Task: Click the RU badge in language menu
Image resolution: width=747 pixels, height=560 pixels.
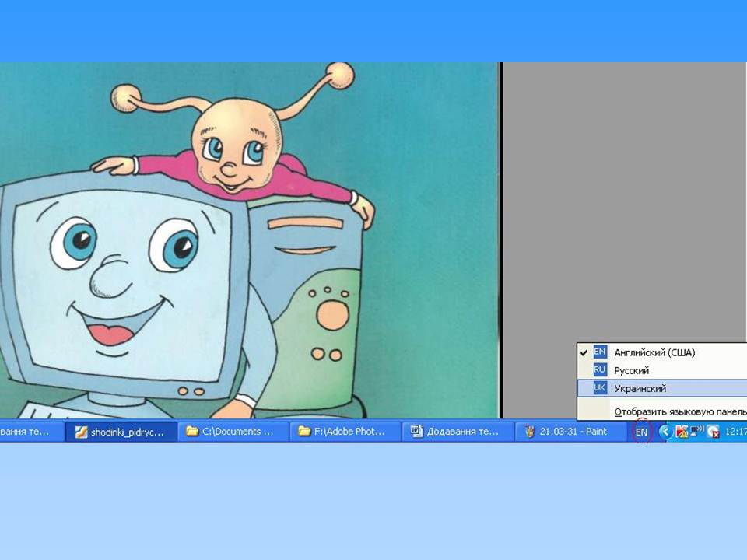Action: coord(599,370)
